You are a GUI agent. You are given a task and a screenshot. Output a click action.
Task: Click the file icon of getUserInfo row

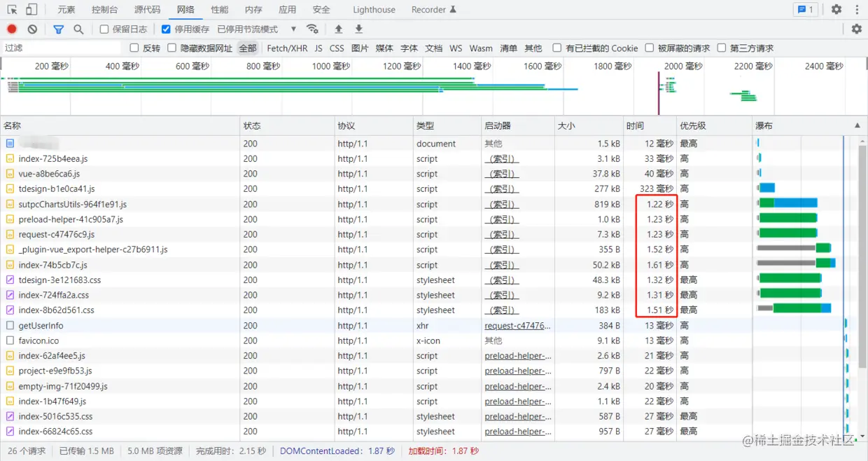click(10, 325)
